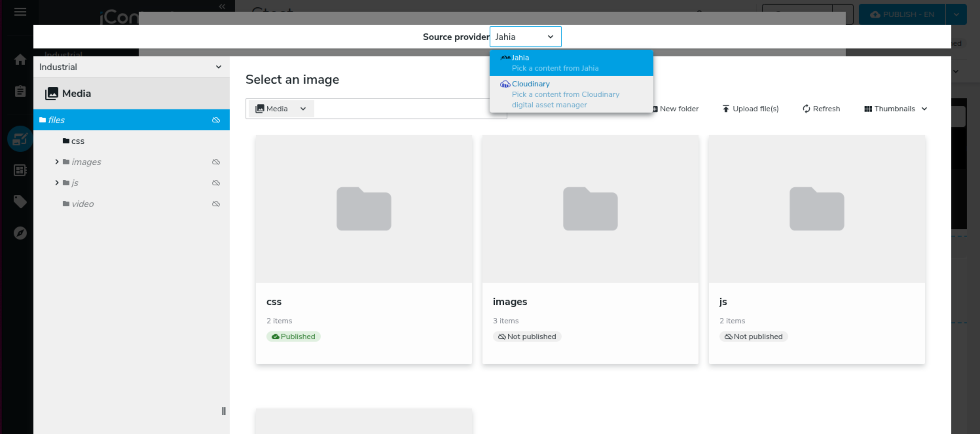
Task: Select the video folder in tree
Action: (82, 204)
